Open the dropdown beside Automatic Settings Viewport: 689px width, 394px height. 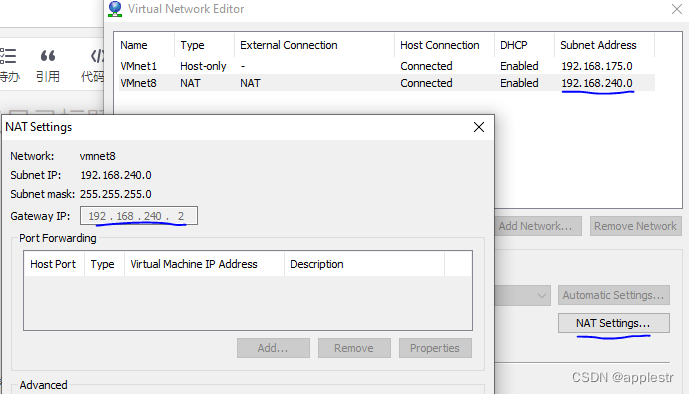[541, 295]
